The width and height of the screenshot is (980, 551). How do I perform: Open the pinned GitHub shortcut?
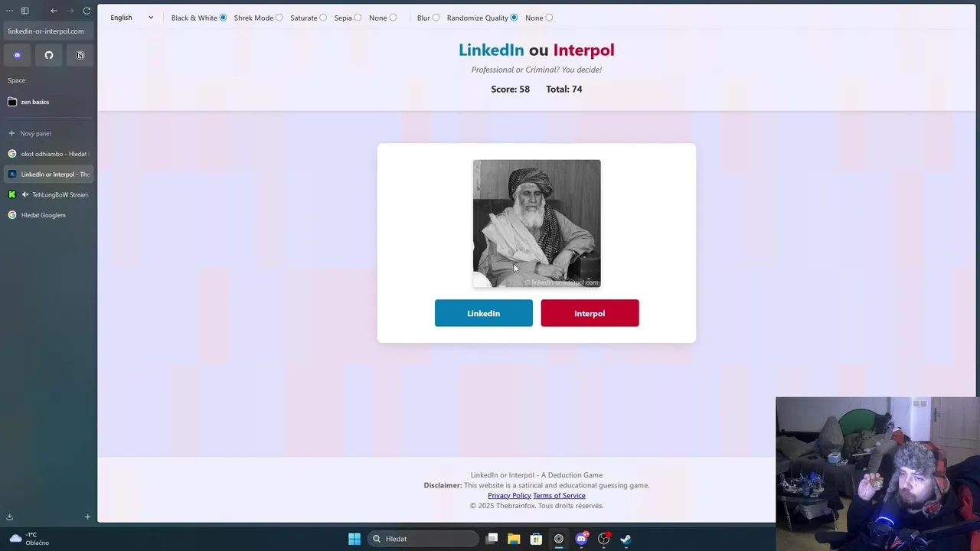(49, 55)
